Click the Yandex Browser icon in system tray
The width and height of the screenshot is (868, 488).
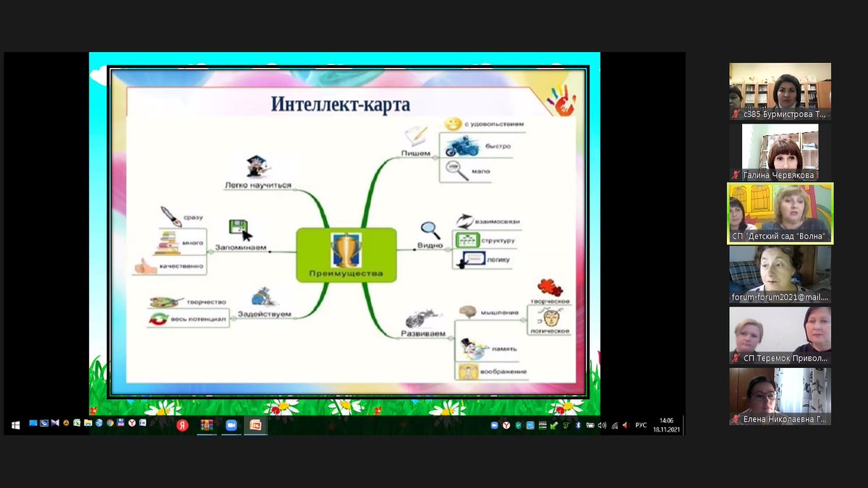[x=506, y=425]
